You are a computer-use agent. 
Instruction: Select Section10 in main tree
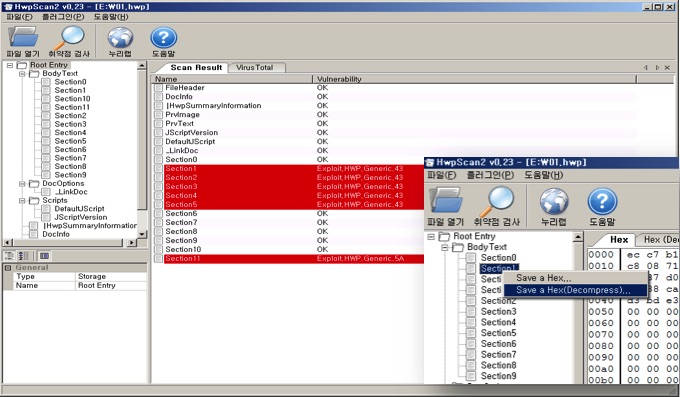[72, 99]
